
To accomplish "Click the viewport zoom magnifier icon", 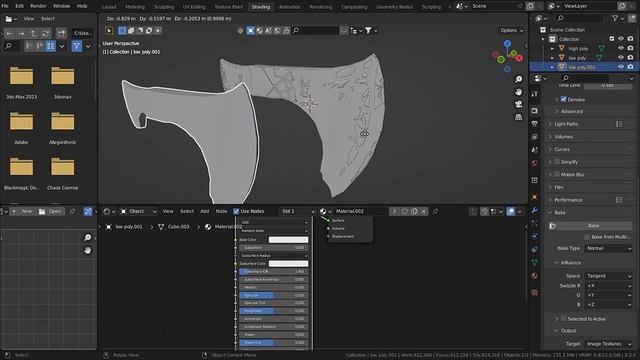I will (518, 79).
